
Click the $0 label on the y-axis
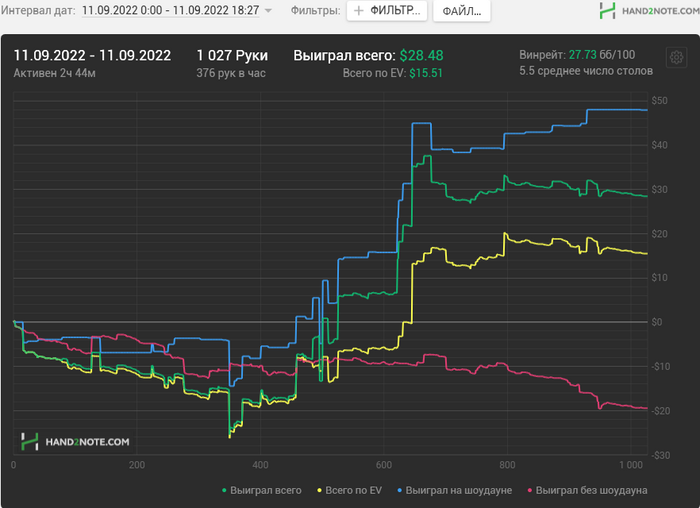pos(657,322)
